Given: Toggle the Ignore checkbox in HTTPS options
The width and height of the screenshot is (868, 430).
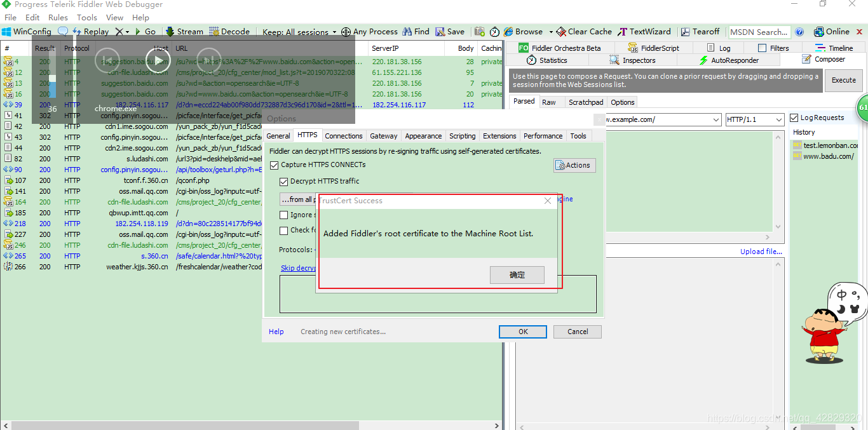Looking at the screenshot, I should click(x=284, y=215).
